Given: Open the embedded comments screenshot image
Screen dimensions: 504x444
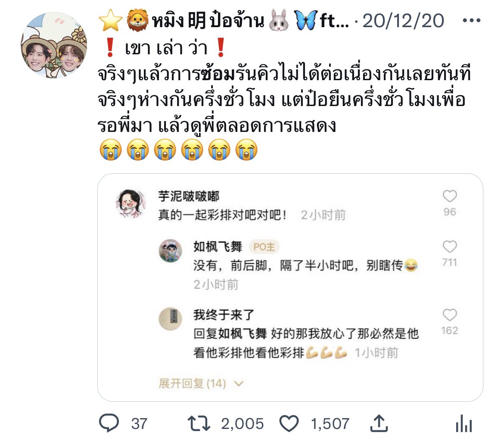Looking at the screenshot, I should coord(290,288).
